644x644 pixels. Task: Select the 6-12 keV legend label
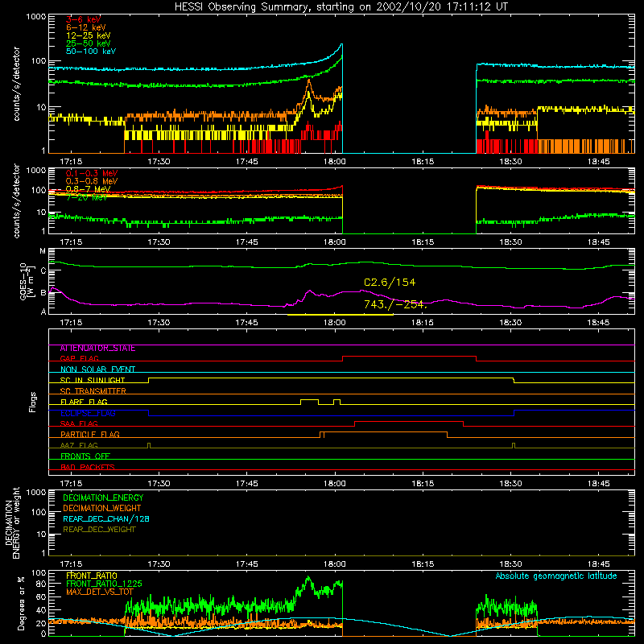(x=86, y=27)
